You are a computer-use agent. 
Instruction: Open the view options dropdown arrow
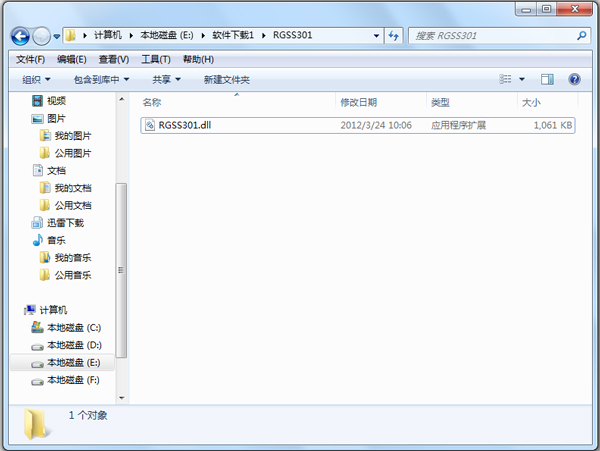[x=522, y=79]
